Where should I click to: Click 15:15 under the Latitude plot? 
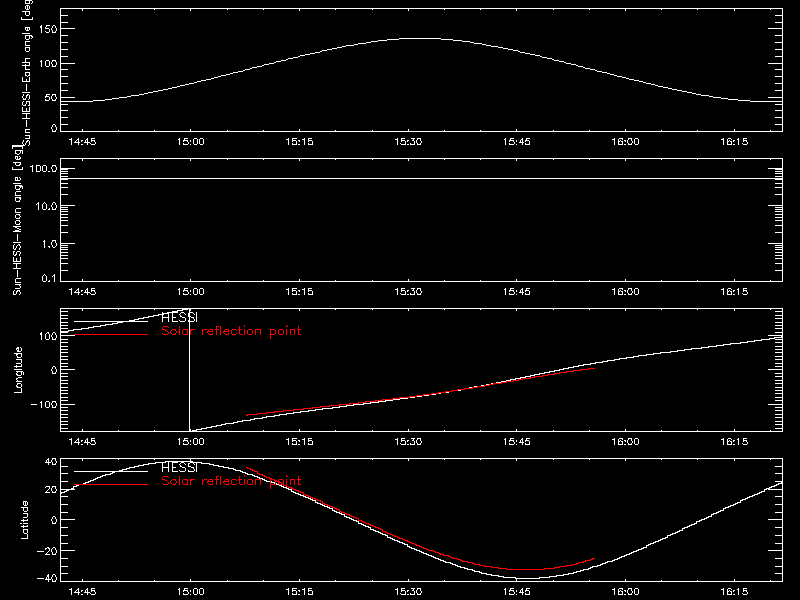299,592
